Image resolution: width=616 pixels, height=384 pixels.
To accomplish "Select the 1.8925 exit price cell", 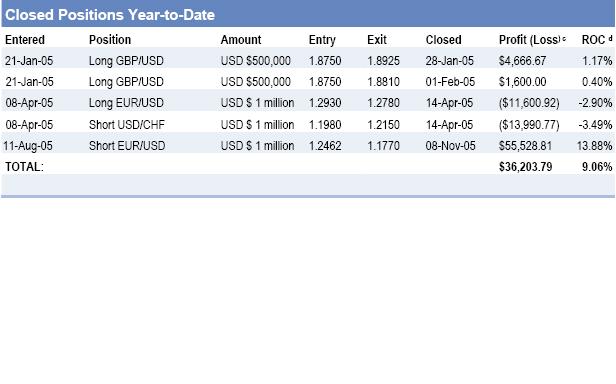I will (x=383, y=61).
